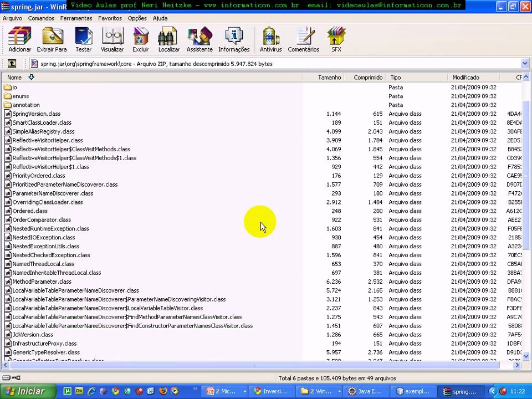Screen dimensions: 532x399
Task: Sort by Tamanho column header
Action: pyautogui.click(x=323, y=78)
